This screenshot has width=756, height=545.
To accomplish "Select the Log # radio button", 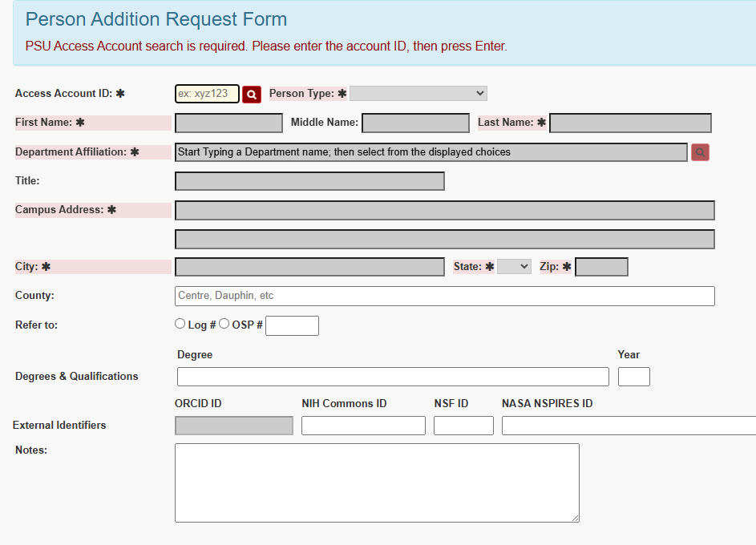I will pyautogui.click(x=180, y=325).
